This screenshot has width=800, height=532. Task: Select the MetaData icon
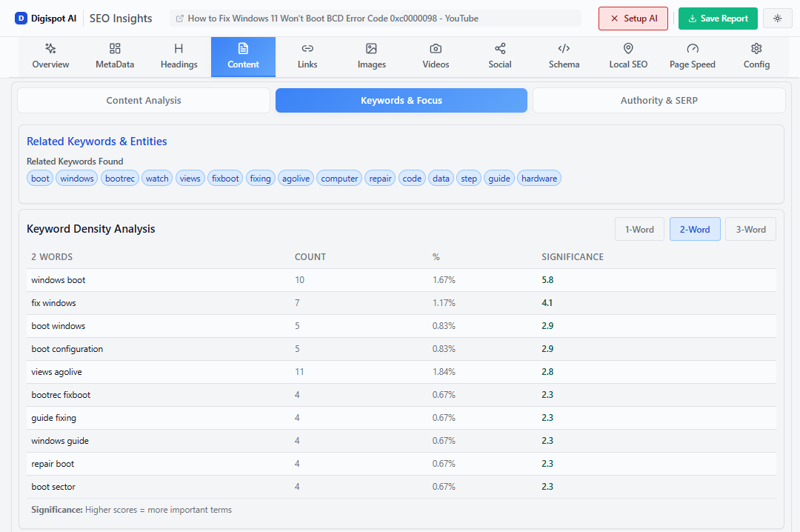pyautogui.click(x=115, y=48)
